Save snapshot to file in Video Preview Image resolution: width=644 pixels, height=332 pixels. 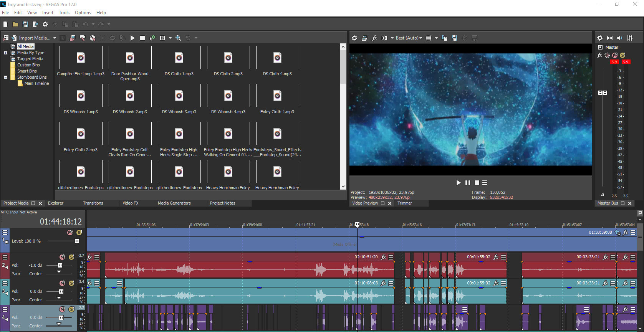pos(454,38)
